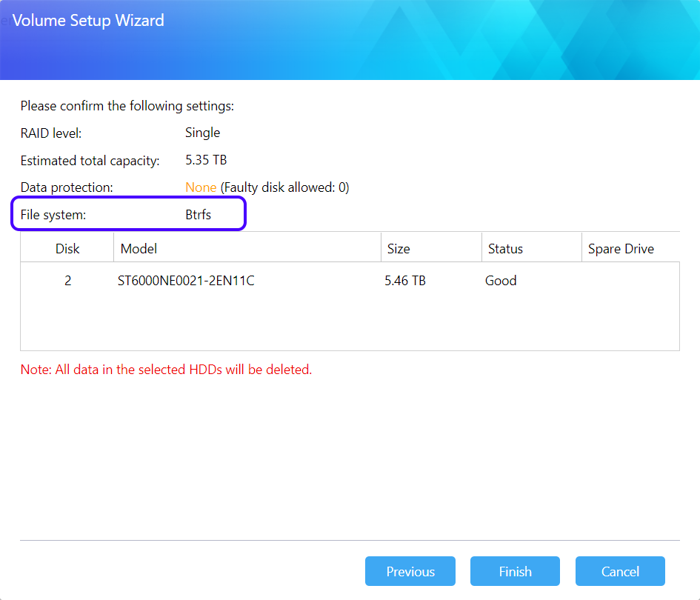Click the 5.46 TB disk size cell
This screenshot has width=700, height=600.
click(405, 281)
